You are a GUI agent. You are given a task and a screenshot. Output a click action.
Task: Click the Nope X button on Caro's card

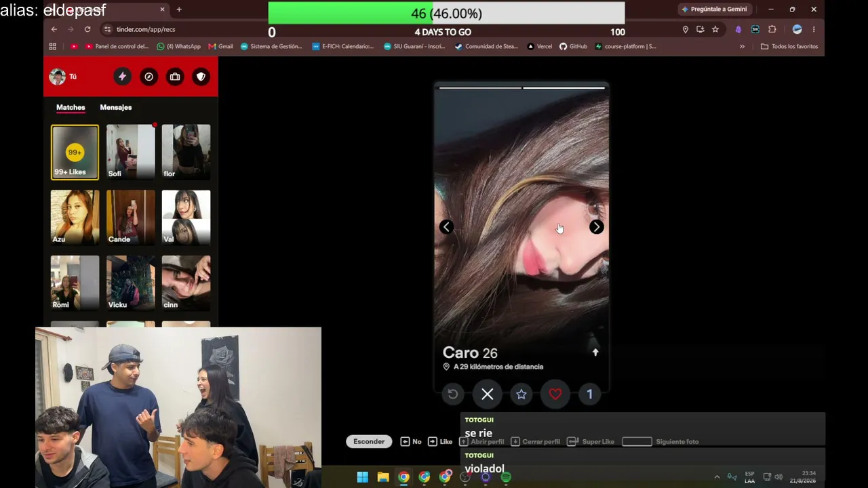click(x=487, y=394)
